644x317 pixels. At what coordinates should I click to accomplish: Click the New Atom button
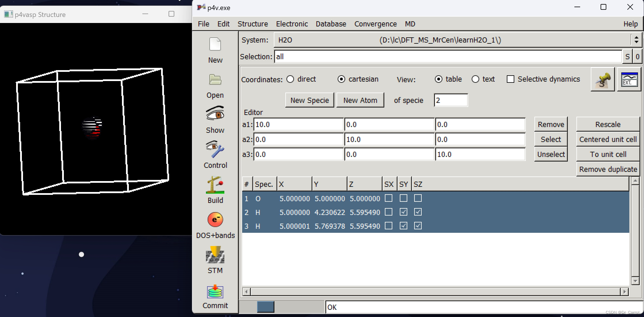coord(360,100)
